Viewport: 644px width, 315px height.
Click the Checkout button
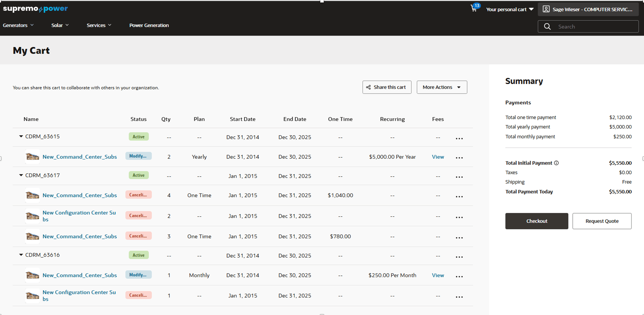coord(537,221)
